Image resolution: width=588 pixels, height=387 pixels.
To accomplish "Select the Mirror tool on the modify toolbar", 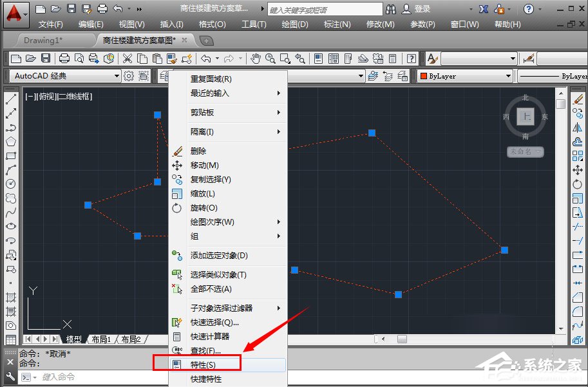I will coord(577,127).
